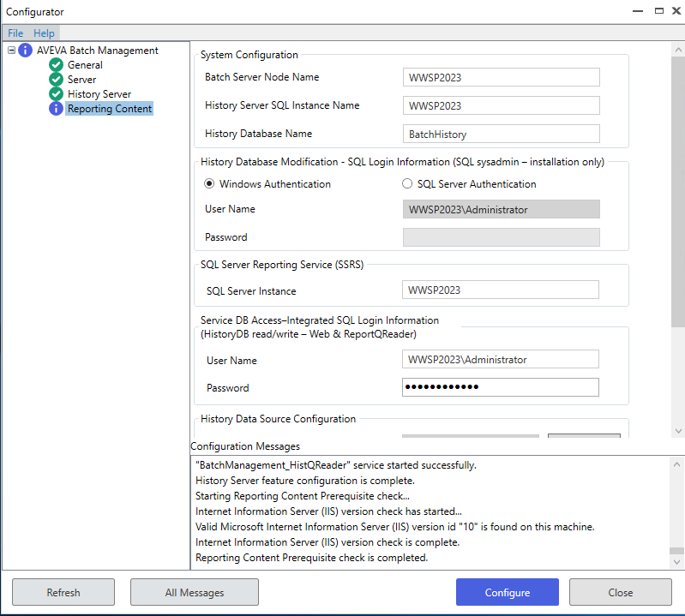The height and width of the screenshot is (616, 685).
Task: Click message about BatchManagement_HistQReader service started
Action: [336, 465]
